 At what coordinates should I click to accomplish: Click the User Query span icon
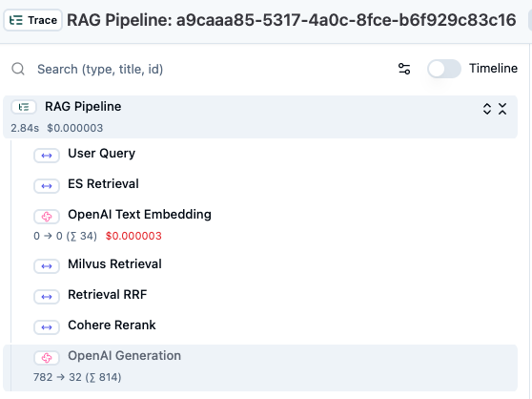(x=47, y=156)
